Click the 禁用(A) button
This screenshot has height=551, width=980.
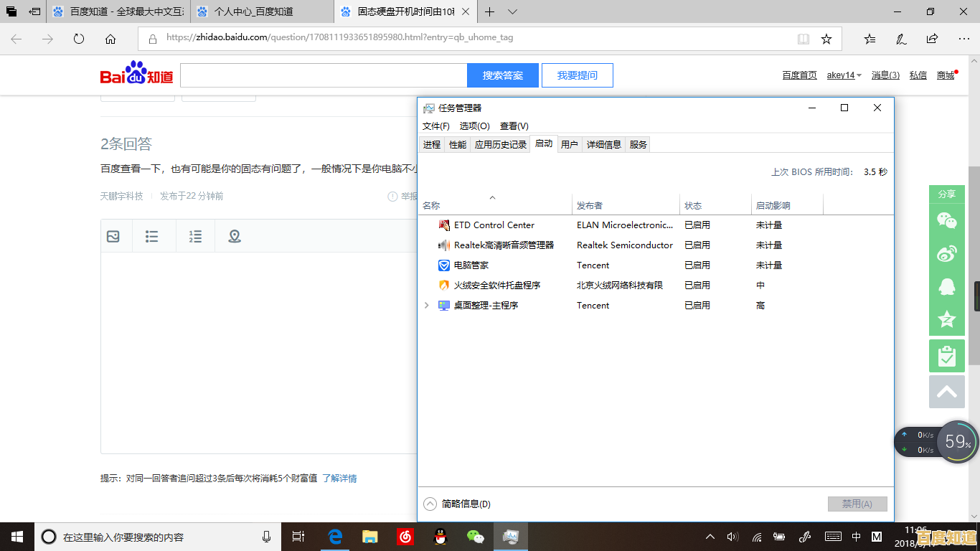point(857,504)
